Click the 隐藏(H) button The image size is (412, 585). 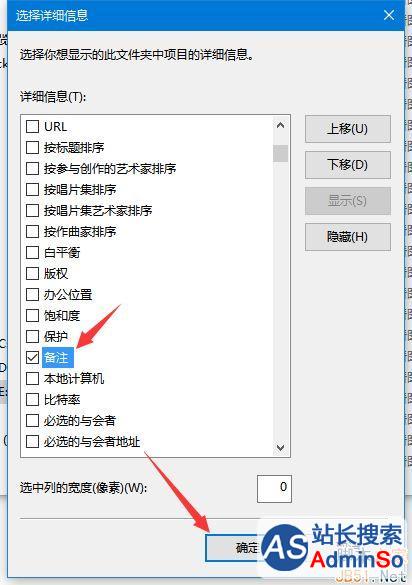[348, 237]
